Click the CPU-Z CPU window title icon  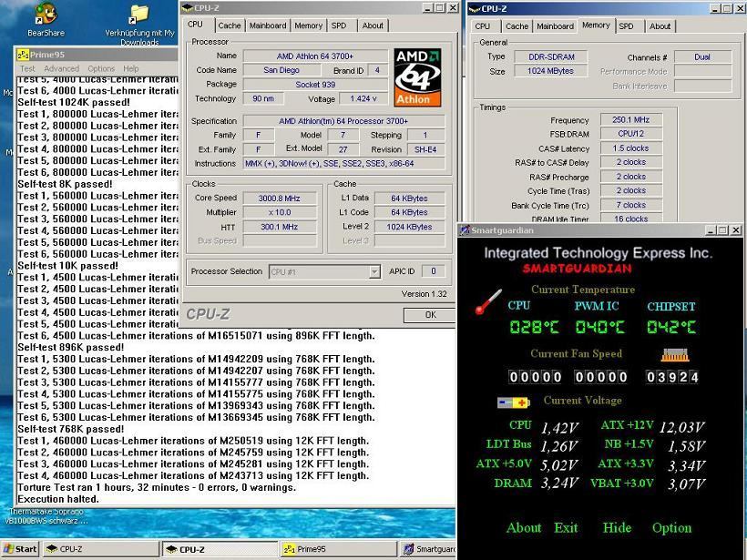(188, 7)
